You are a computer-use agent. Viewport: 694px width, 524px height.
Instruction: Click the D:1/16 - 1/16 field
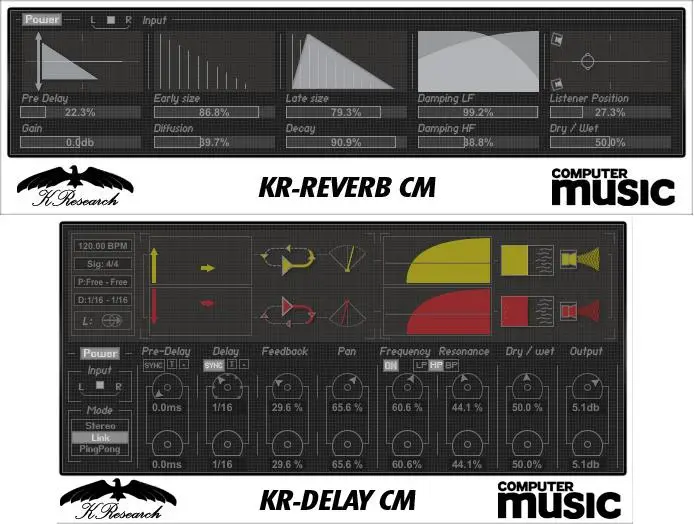(x=103, y=300)
